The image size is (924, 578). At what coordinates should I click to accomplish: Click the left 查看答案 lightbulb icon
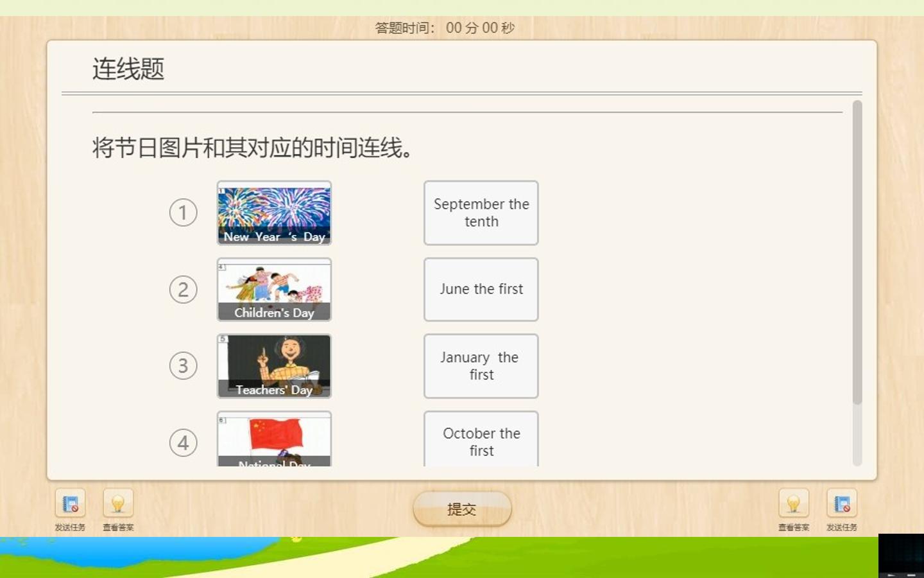point(118,504)
